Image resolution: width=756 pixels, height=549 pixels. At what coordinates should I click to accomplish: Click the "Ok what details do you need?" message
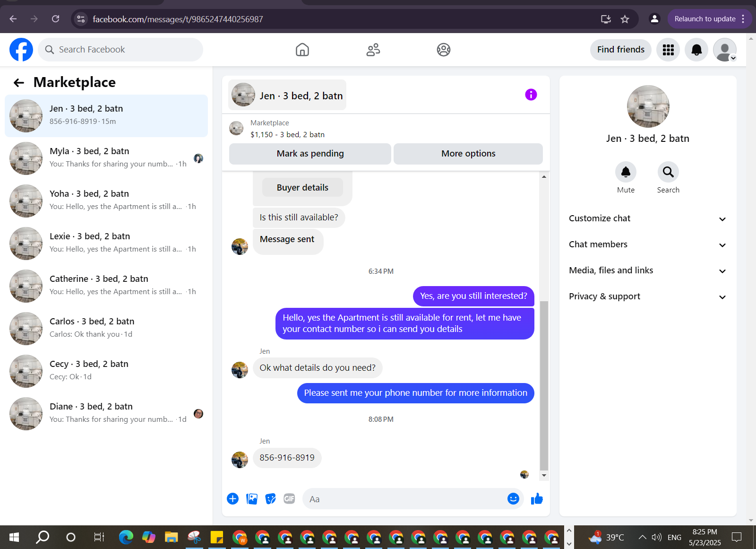318,368
